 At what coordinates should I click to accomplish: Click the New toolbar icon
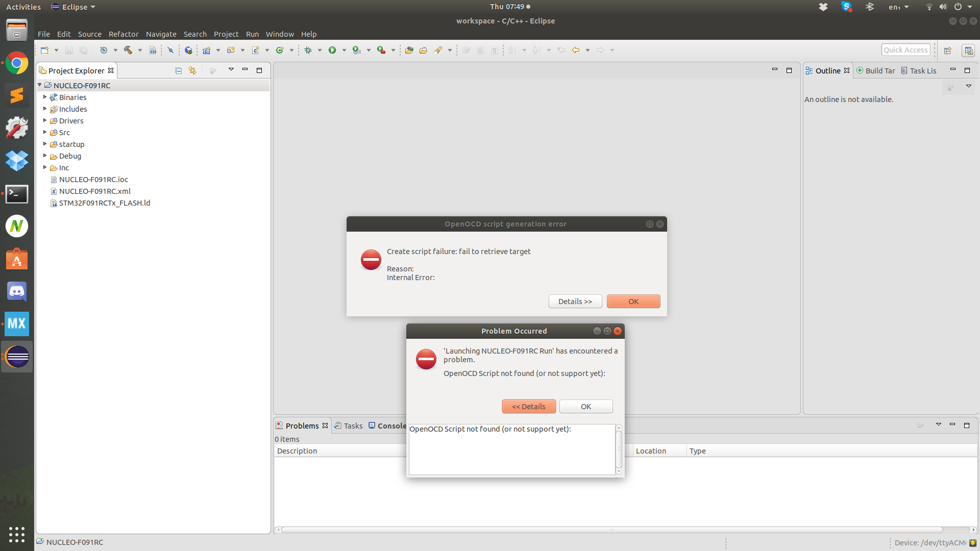pyautogui.click(x=45, y=50)
